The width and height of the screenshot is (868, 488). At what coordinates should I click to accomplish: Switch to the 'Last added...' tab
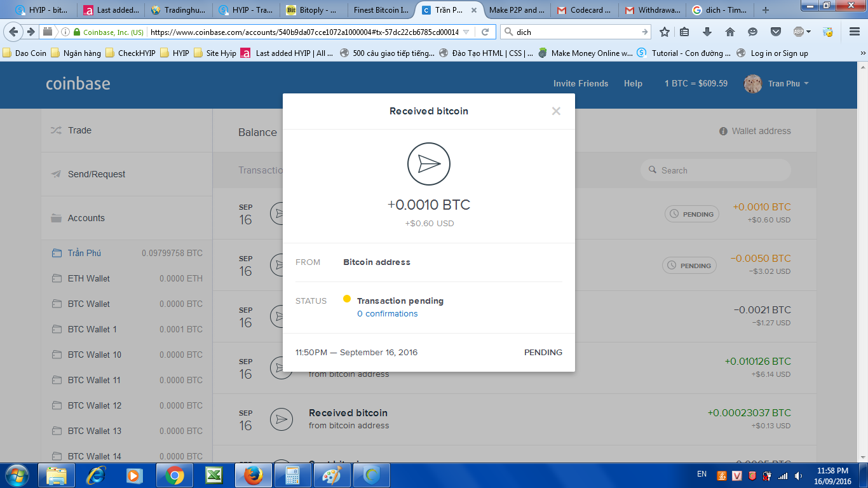pos(111,10)
